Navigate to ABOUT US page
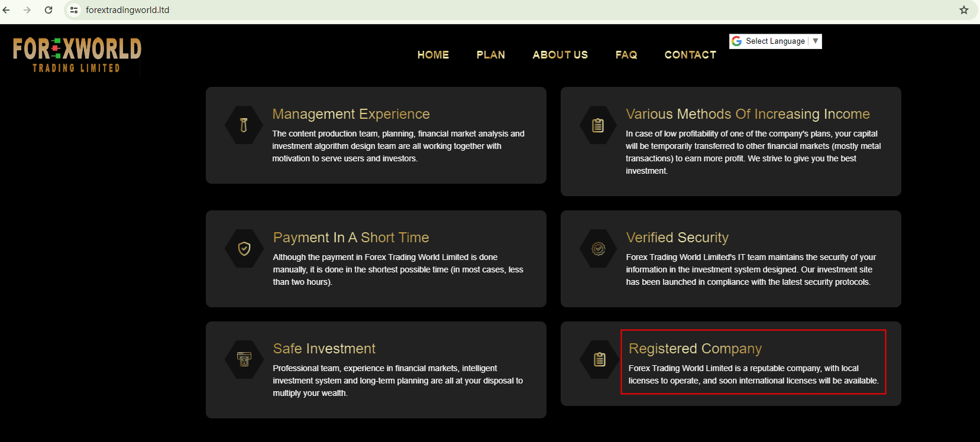This screenshot has width=980, height=442. click(x=560, y=55)
